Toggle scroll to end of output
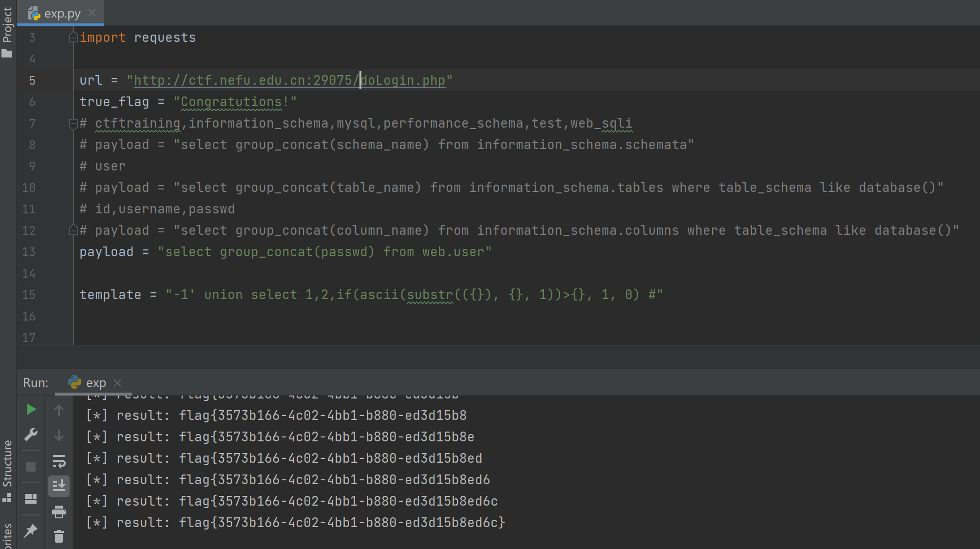 59,486
